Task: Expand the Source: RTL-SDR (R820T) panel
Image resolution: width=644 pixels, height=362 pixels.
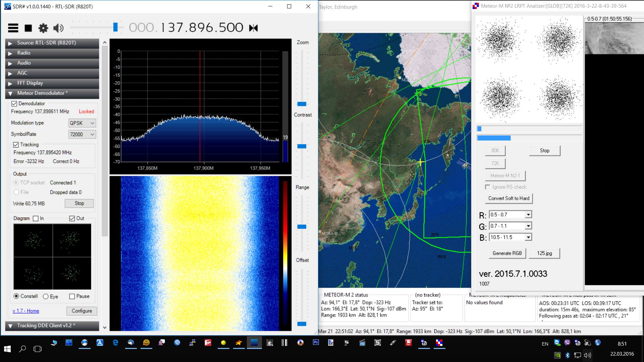Action: pyautogui.click(x=52, y=43)
